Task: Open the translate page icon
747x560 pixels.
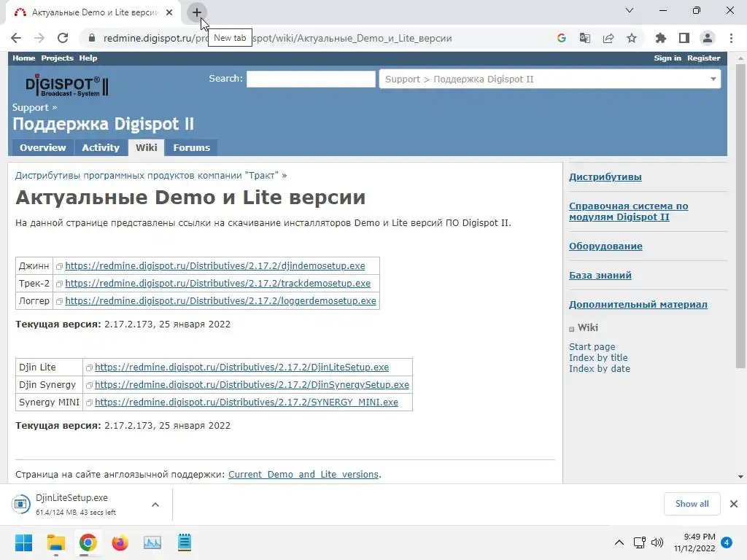Action: click(x=584, y=38)
